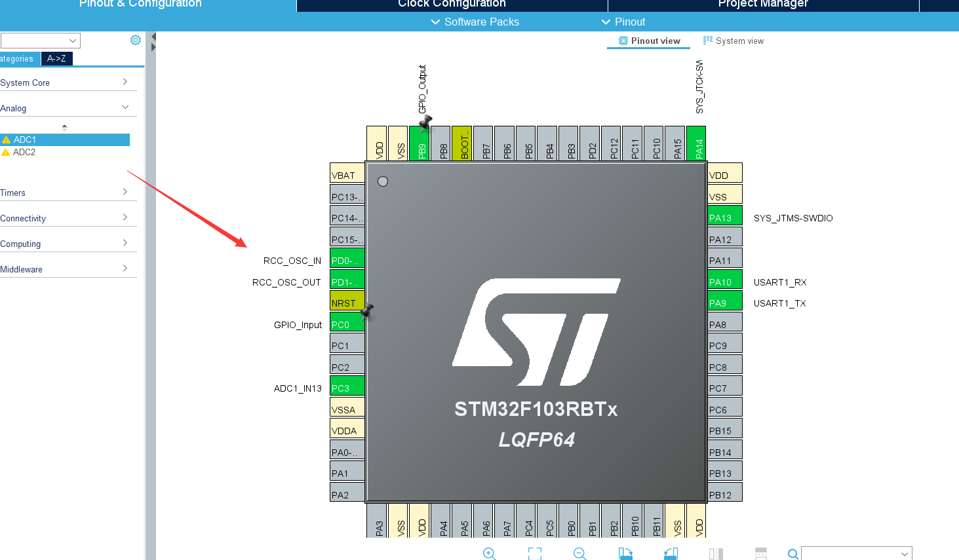Rotate the chip view clockwise
Viewport: 959px width, 560px height.
click(x=625, y=553)
